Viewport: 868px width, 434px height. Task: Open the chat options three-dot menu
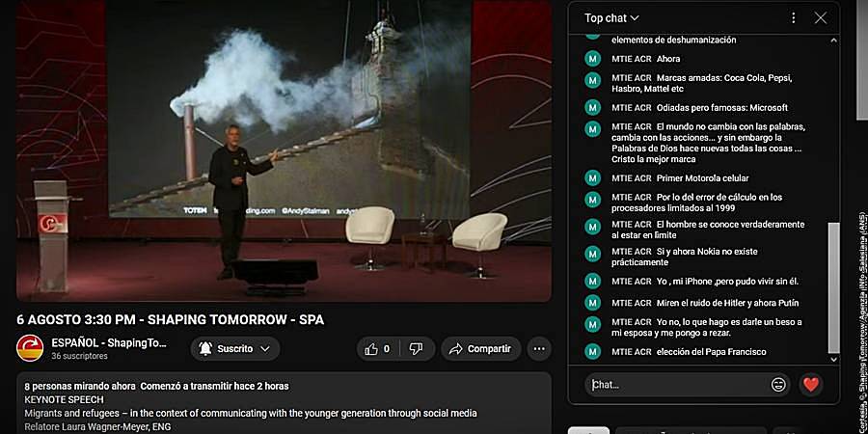click(x=793, y=18)
